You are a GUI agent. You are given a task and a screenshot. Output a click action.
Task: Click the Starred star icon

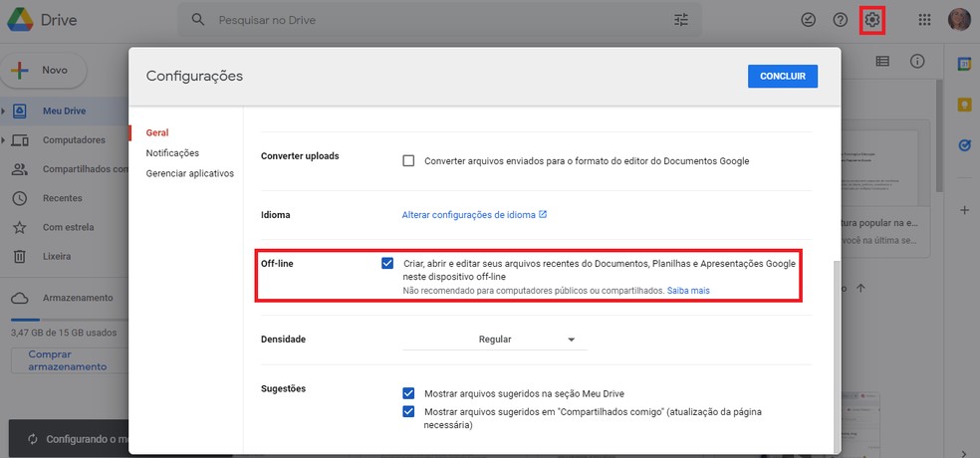pyautogui.click(x=20, y=227)
